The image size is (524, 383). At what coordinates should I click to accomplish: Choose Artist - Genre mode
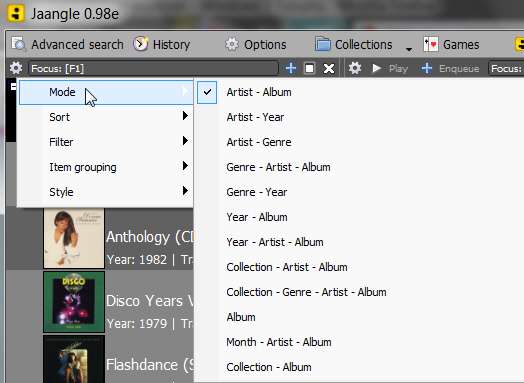pos(259,142)
